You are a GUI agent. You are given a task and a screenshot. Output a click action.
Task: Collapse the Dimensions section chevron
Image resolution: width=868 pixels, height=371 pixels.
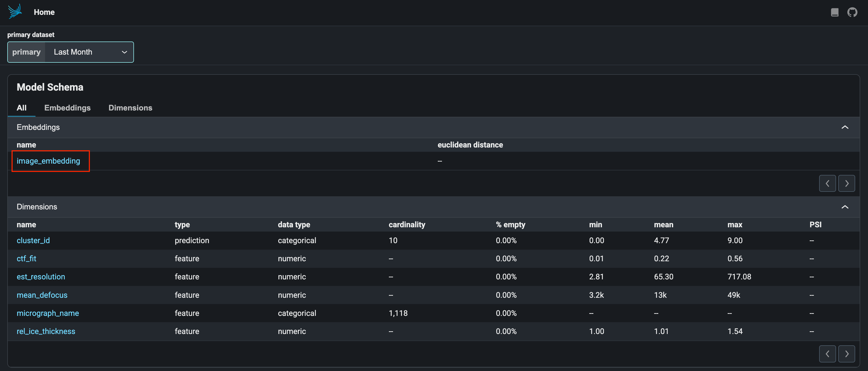[x=845, y=207]
